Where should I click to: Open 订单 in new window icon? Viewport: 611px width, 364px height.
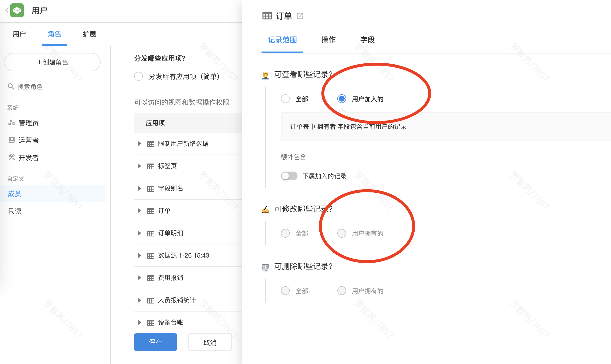tap(300, 16)
